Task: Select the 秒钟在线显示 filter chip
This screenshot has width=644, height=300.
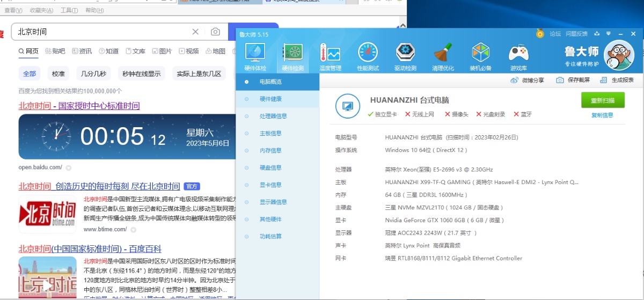Action: point(142,74)
